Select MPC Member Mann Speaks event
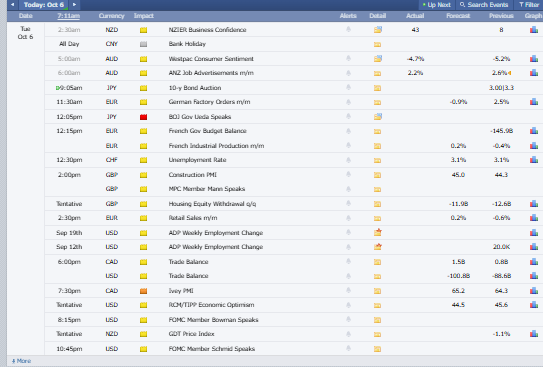This screenshot has height=367, width=543. tap(207, 189)
